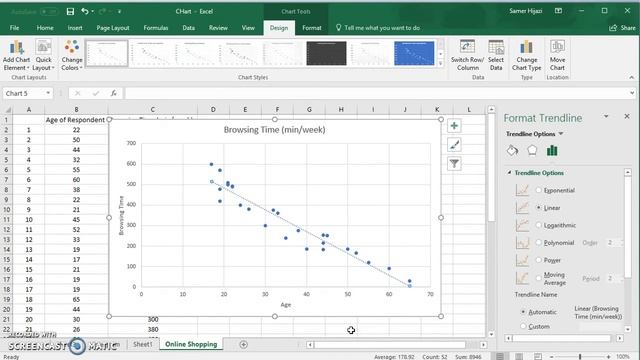Open Add Chart Element menu
The image size is (640, 360).
16,56
